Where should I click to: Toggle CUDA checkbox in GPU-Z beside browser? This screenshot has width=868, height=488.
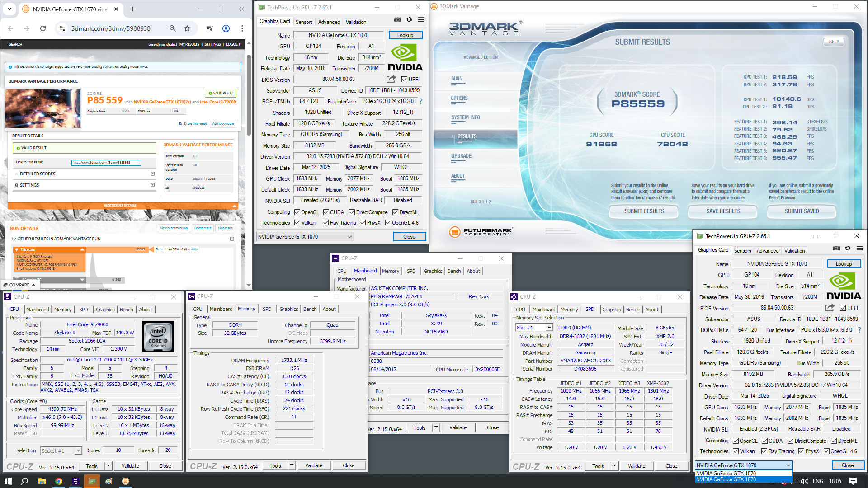(326, 212)
